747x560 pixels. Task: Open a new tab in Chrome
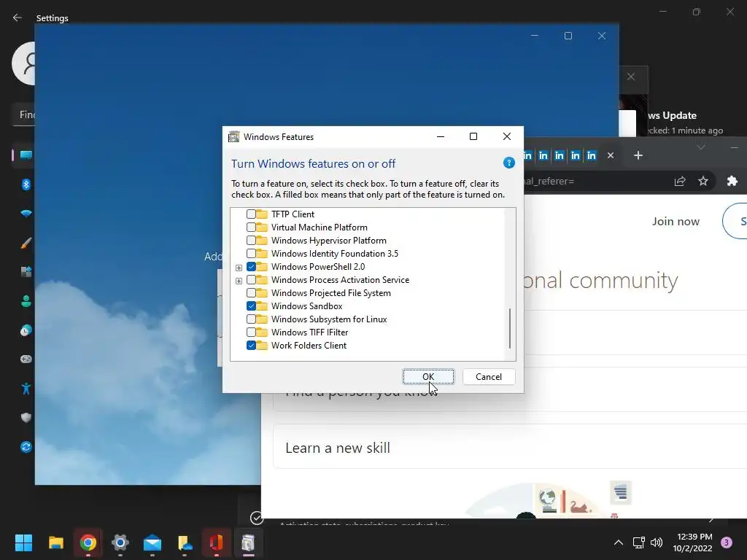pyautogui.click(x=638, y=156)
